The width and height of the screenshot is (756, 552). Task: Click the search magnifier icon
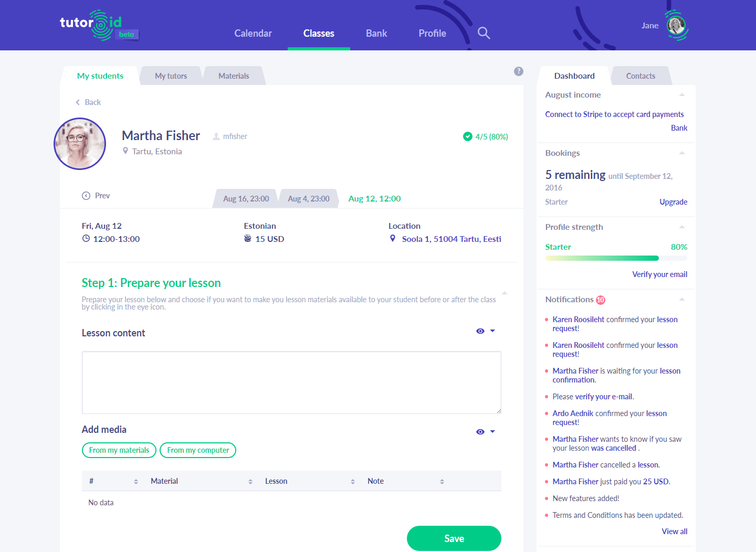point(484,33)
